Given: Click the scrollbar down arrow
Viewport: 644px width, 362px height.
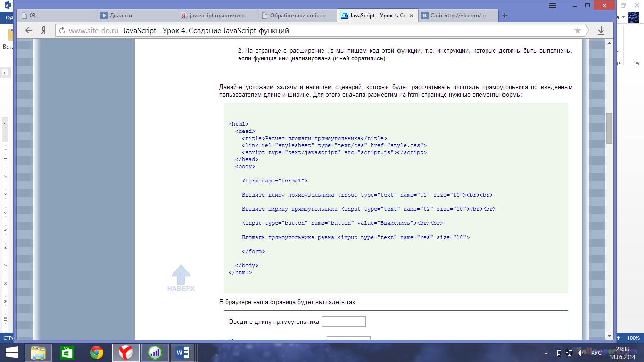Looking at the screenshot, I should click(x=609, y=335).
